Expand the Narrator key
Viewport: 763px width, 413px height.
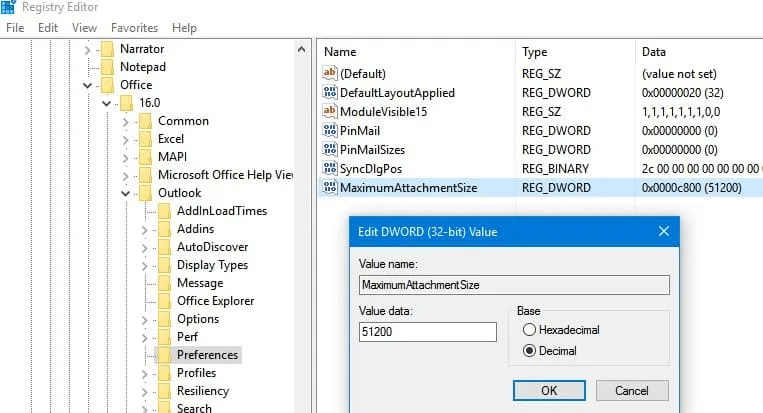point(88,49)
